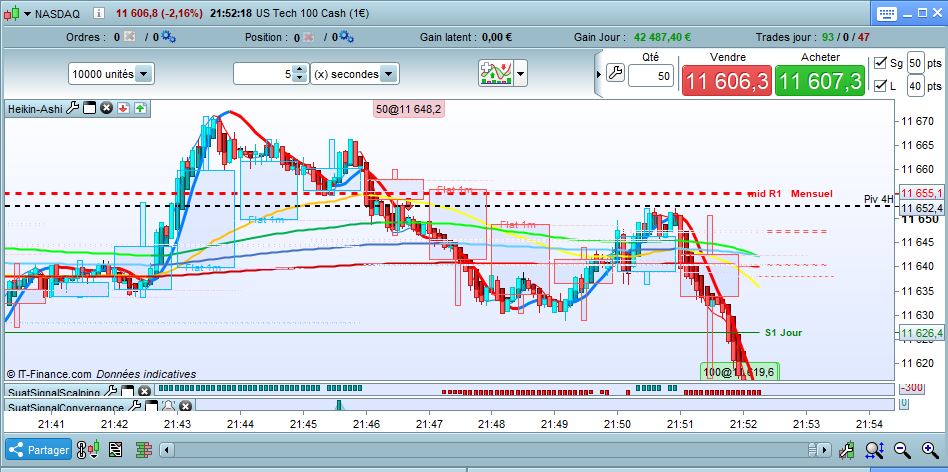Remove SuatSignalConvergance with its X icon
The height and width of the screenshot is (472, 948).
coord(186,406)
